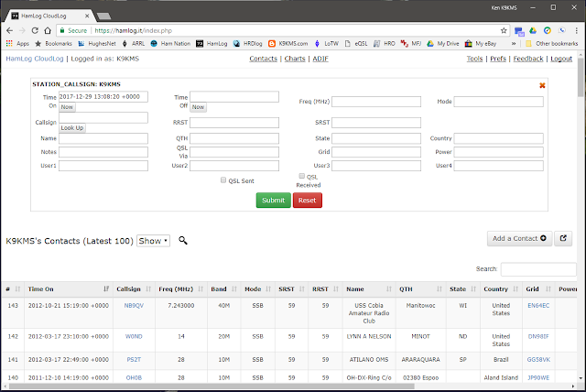Focus the Search field above the table
Image resolution: width=586 pixels, height=392 pixels.
[538, 269]
